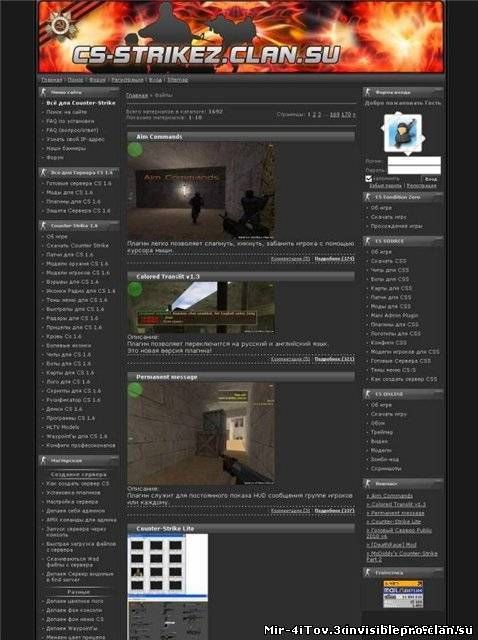Click the soldier icon in the CS Source block header
Viewport: 478px width, 640px height.
(368, 241)
